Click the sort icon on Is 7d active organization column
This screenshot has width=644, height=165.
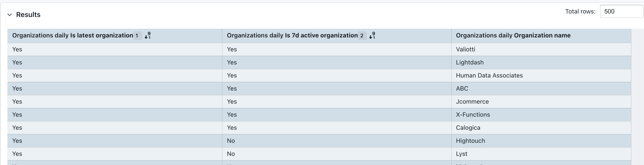point(372,35)
